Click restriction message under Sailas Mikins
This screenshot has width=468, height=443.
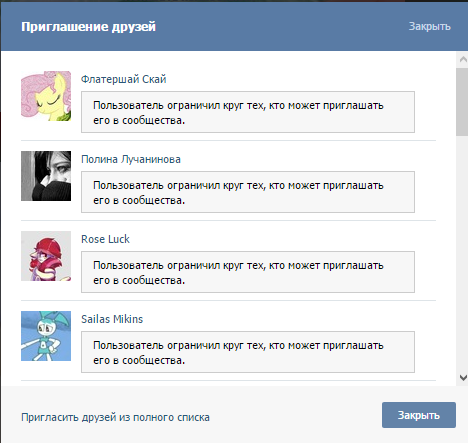coord(248,352)
